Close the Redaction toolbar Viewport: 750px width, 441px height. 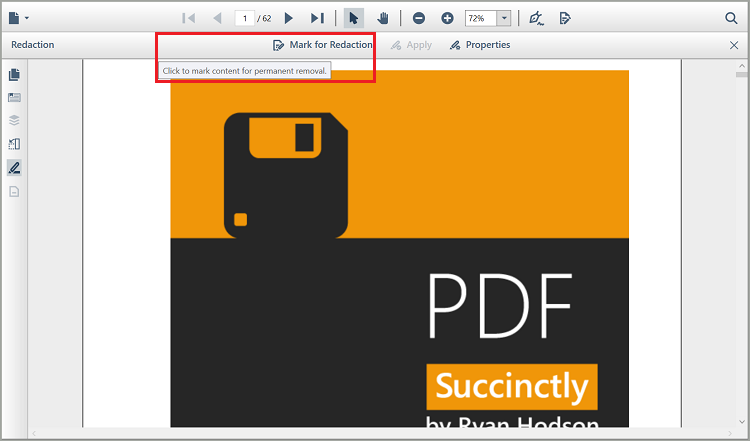[734, 45]
